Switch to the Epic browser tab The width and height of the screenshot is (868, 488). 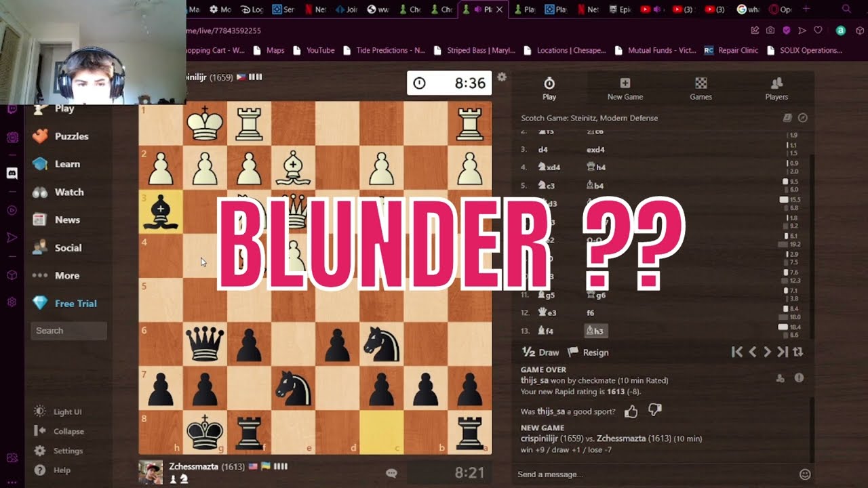point(619,9)
